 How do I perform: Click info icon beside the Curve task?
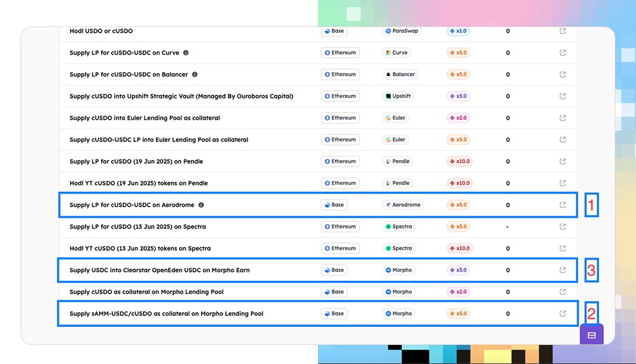point(185,52)
